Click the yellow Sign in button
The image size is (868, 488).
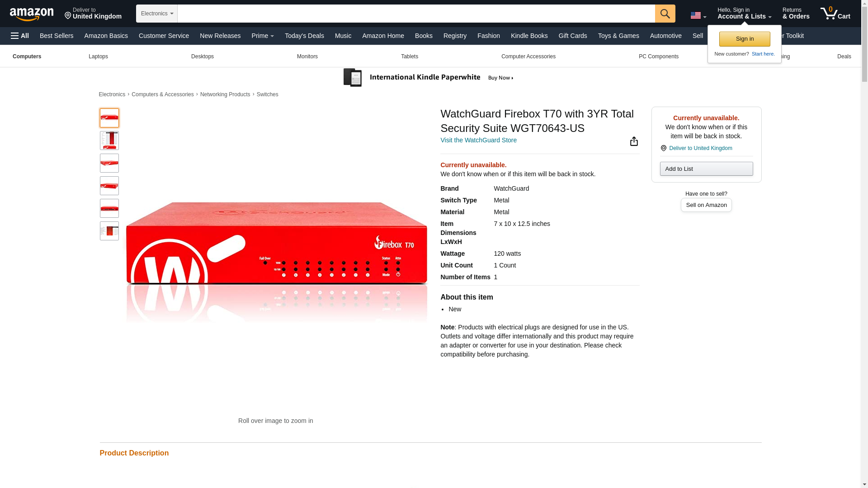pos(745,39)
